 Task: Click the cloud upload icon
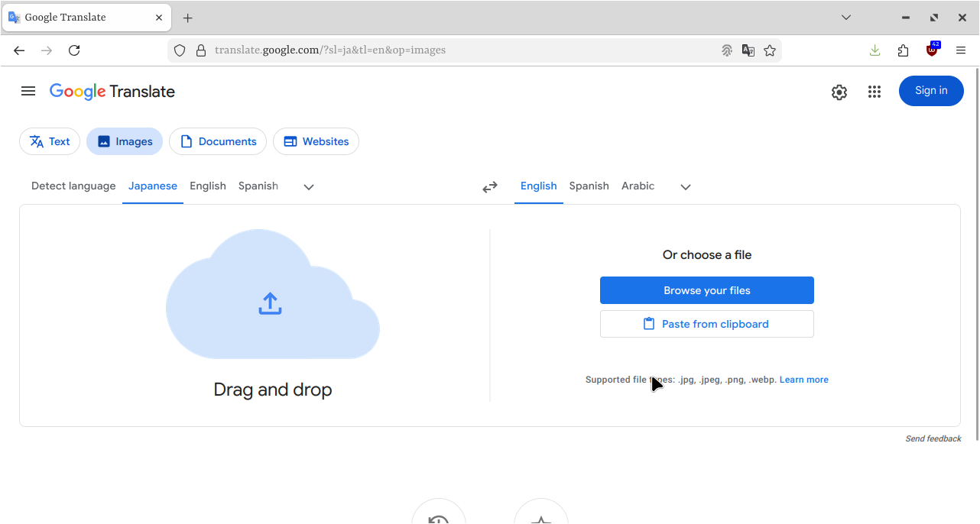coord(270,303)
